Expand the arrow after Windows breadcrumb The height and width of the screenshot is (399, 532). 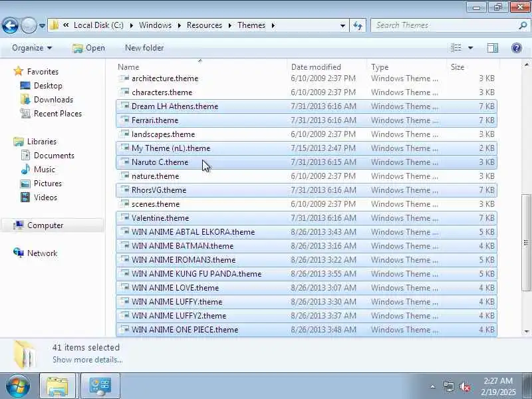click(179, 25)
